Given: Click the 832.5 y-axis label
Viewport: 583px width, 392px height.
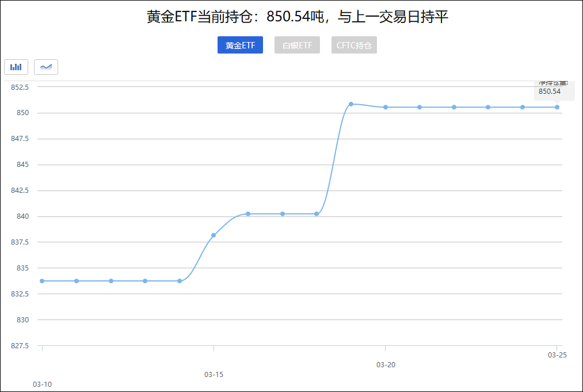Looking at the screenshot, I should pyautogui.click(x=20, y=294).
